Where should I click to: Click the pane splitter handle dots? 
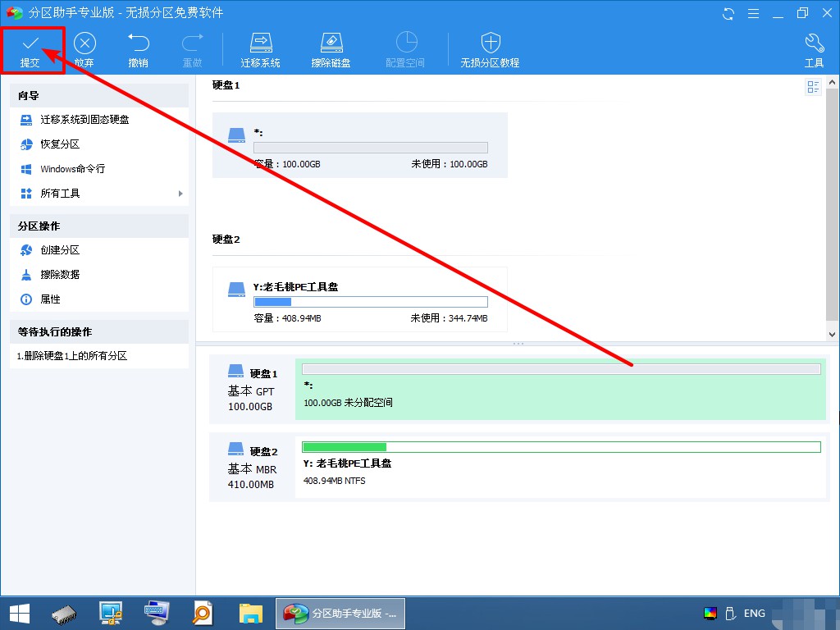[x=518, y=344]
